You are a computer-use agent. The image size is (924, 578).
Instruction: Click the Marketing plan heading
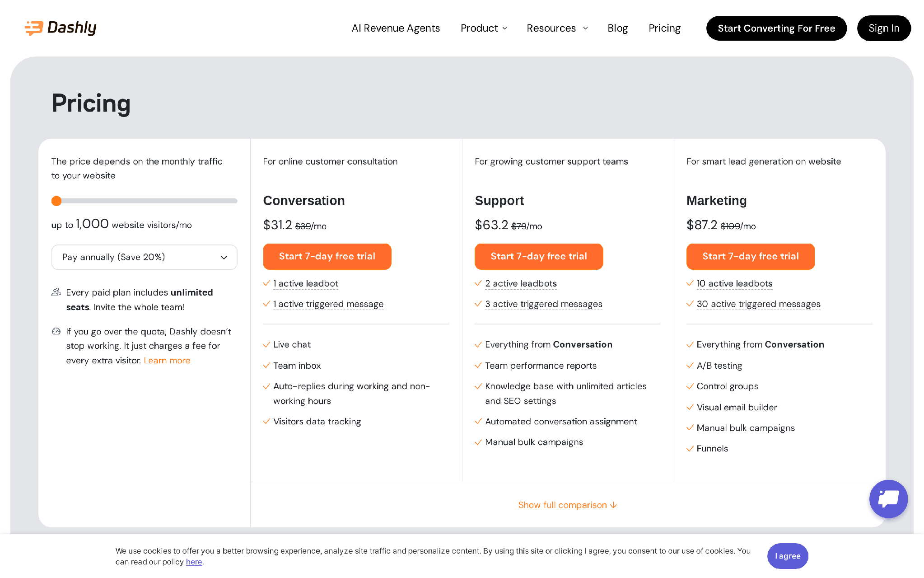(x=716, y=200)
